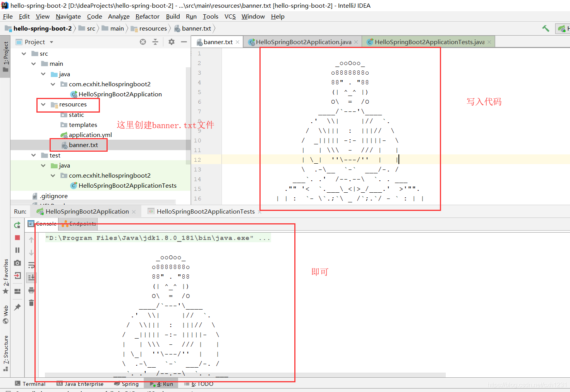570x392 pixels.
Task: Pause console output in the Run panel
Action: pos(17,250)
